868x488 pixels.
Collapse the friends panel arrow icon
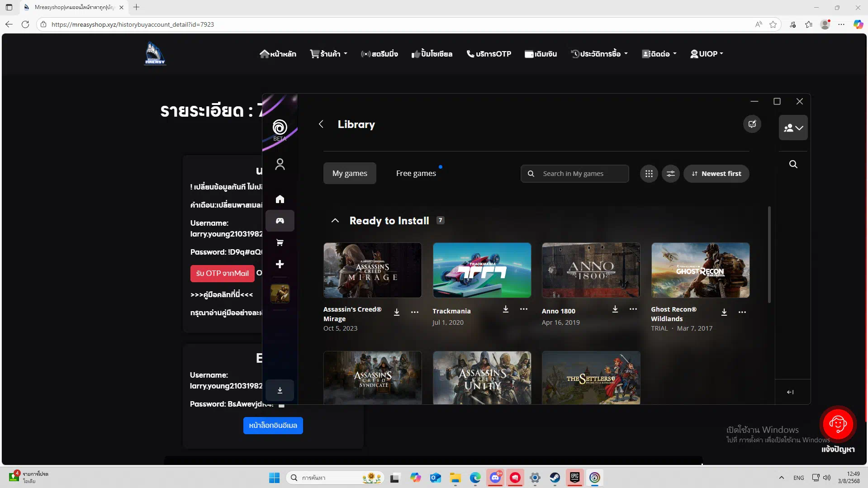click(x=790, y=392)
